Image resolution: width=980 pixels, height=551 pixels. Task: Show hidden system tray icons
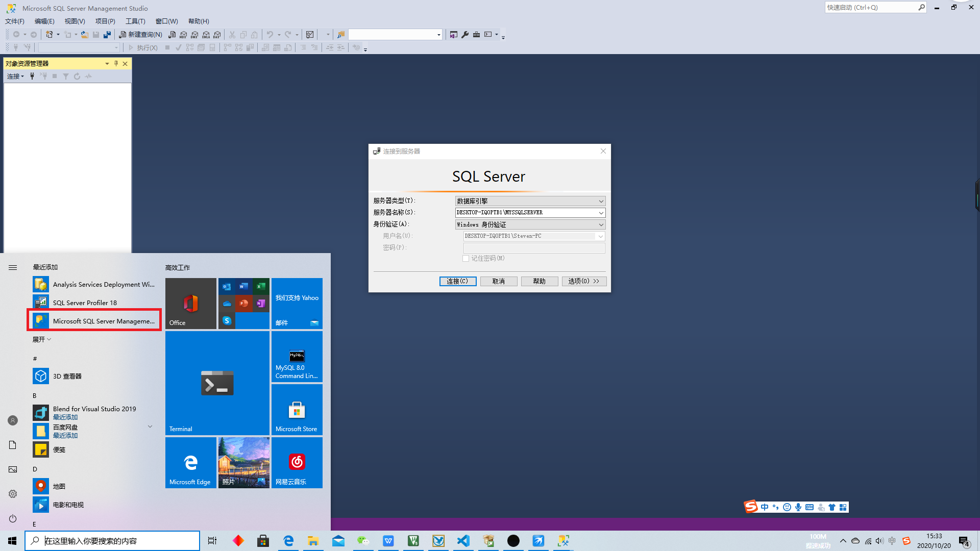pos(843,541)
